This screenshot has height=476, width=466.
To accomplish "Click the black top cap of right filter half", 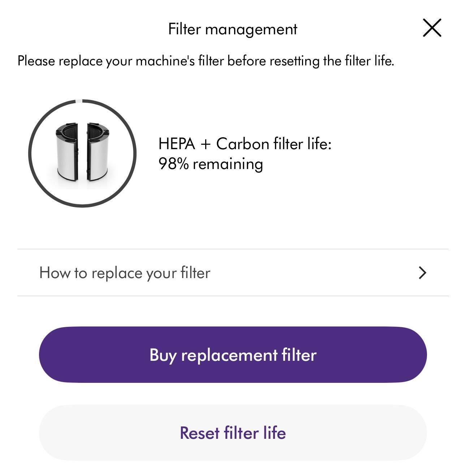I will 97,127.
